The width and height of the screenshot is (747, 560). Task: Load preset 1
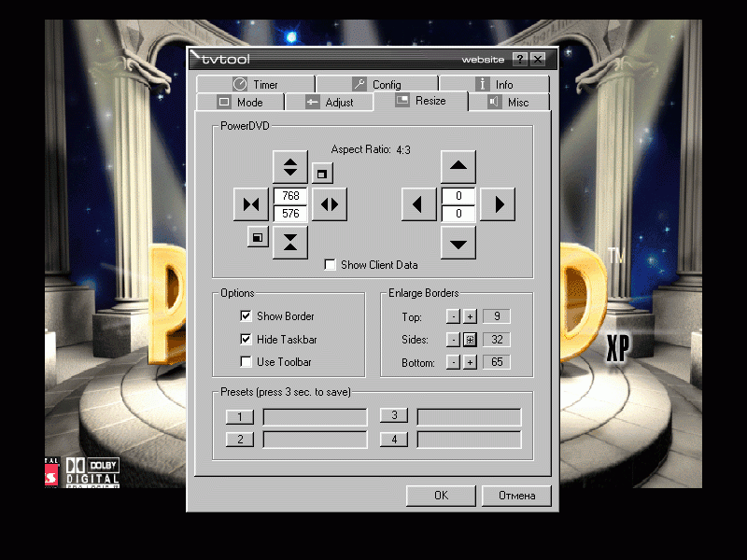tap(240, 416)
